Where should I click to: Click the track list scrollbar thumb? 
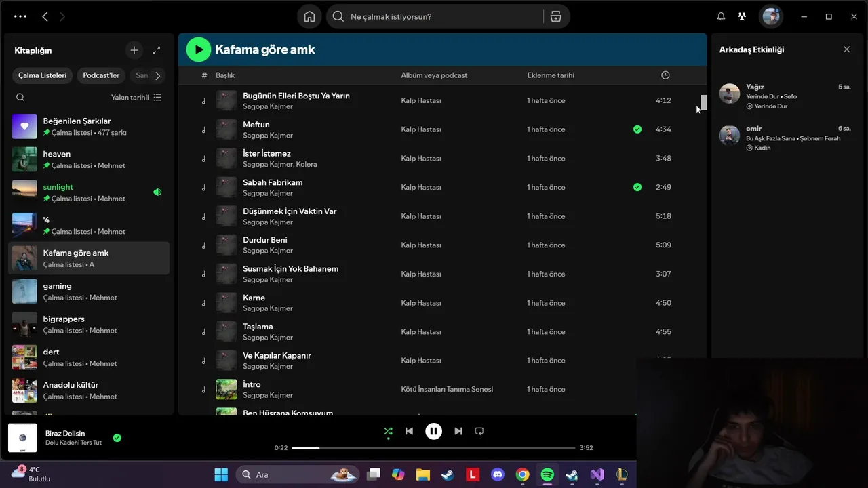coord(704,102)
